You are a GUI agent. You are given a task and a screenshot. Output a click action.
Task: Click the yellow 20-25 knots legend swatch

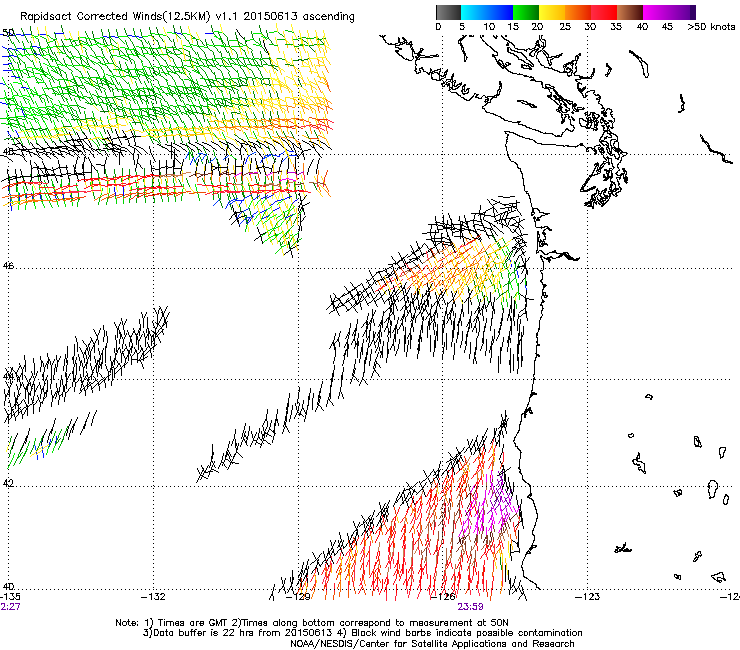(x=552, y=12)
